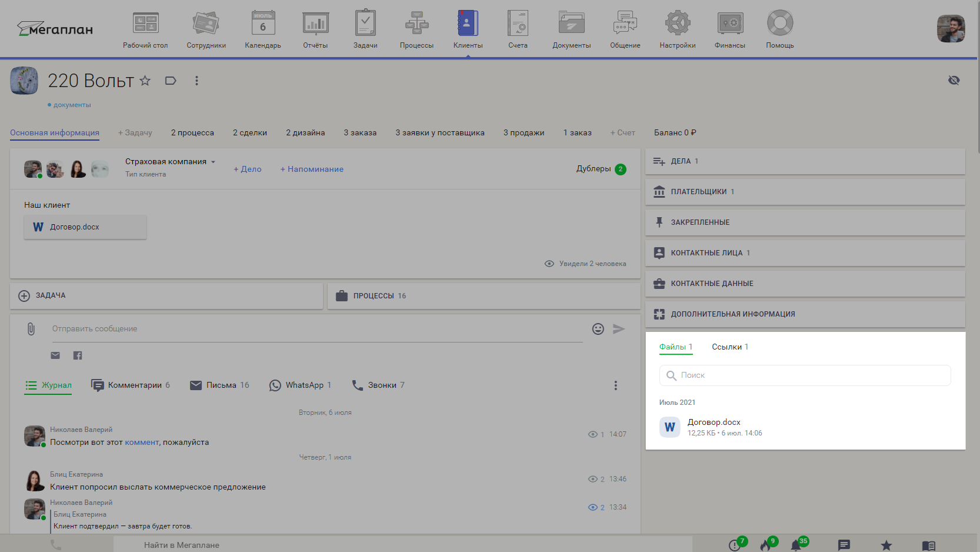Open the 2 процесса tab
The image size is (980, 552).
[192, 133]
